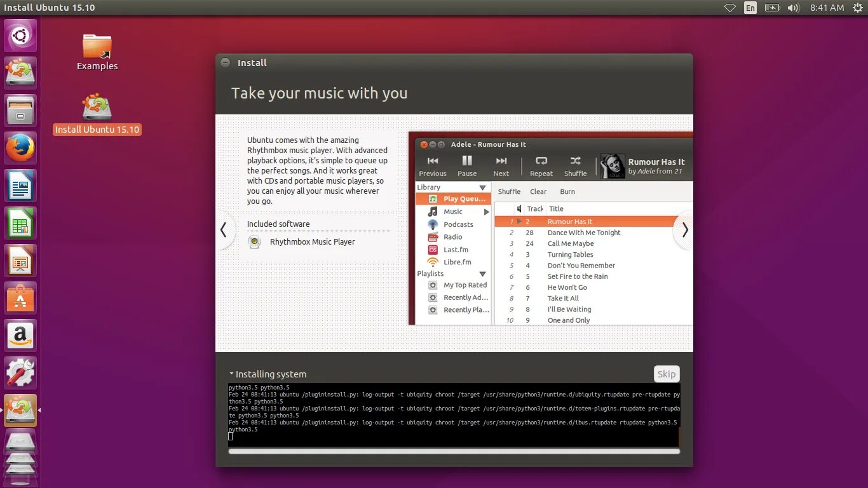868x488 pixels.
Task: Click Next track in the Rhythmbox slide
Action: point(501,166)
